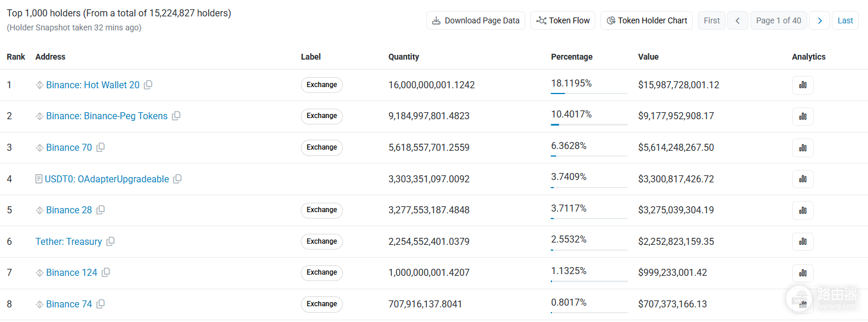Click the Percentage column header
Image resolution: width=868 pixels, height=322 pixels.
pos(572,57)
